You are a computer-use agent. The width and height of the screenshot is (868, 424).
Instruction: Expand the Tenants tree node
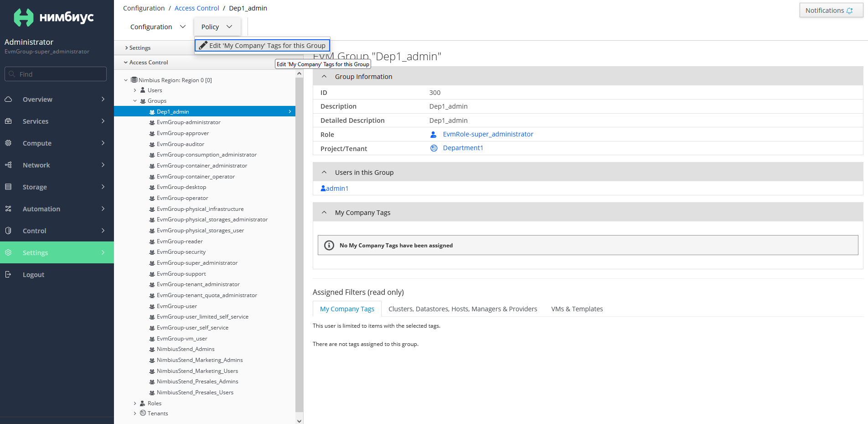coord(135,413)
